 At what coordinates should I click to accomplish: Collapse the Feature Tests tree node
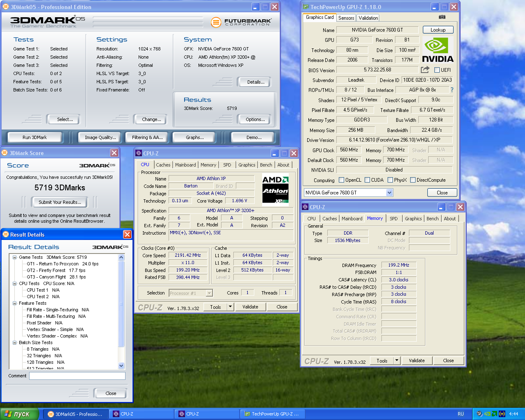coord(15,304)
